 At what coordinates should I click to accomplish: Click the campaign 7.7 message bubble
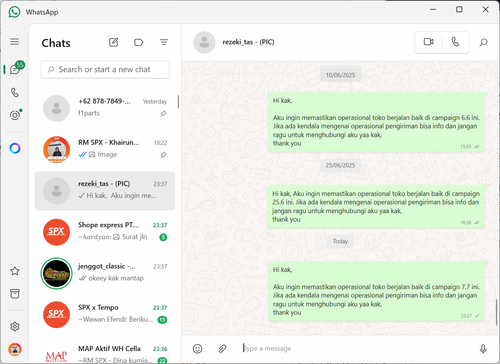[x=376, y=292]
